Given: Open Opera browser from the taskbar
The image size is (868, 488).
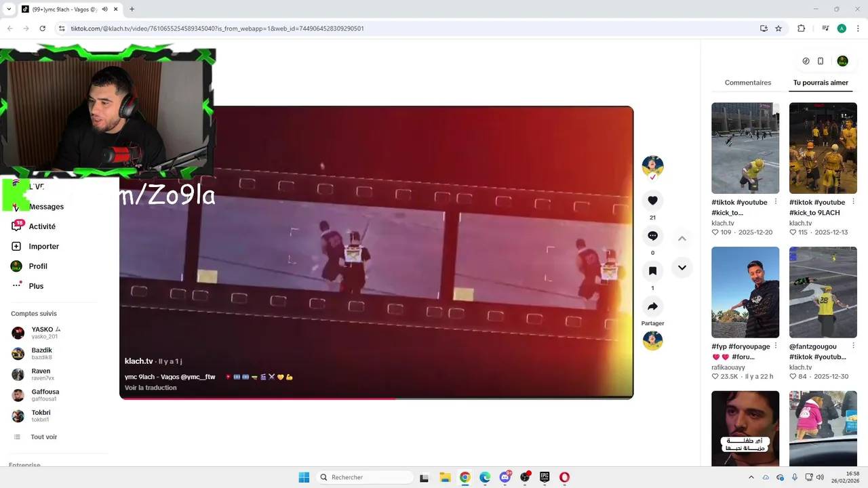Looking at the screenshot, I should [x=564, y=477].
